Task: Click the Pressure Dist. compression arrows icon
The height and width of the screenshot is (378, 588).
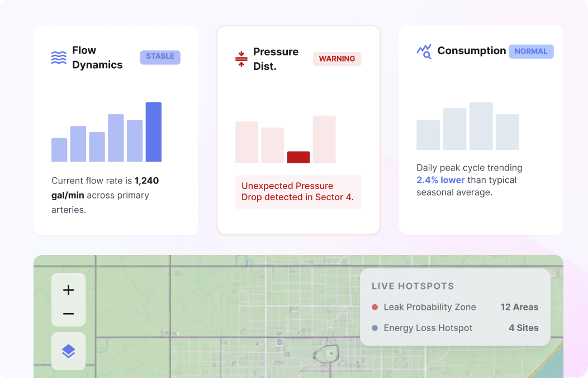Action: pyautogui.click(x=240, y=58)
